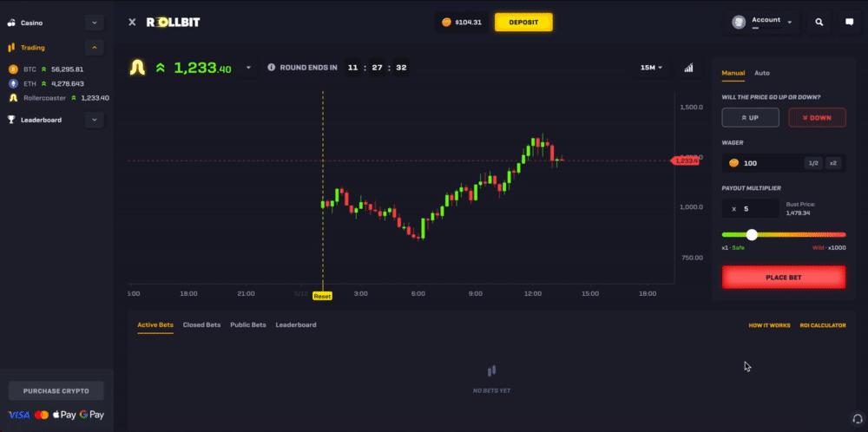868x432 pixels.
Task: Click the DEPOSIT button
Action: point(523,23)
